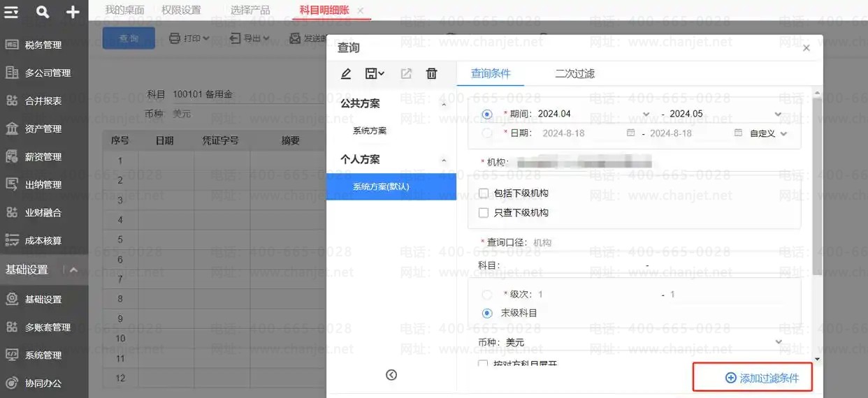Click the 导出 export icon

click(x=236, y=38)
